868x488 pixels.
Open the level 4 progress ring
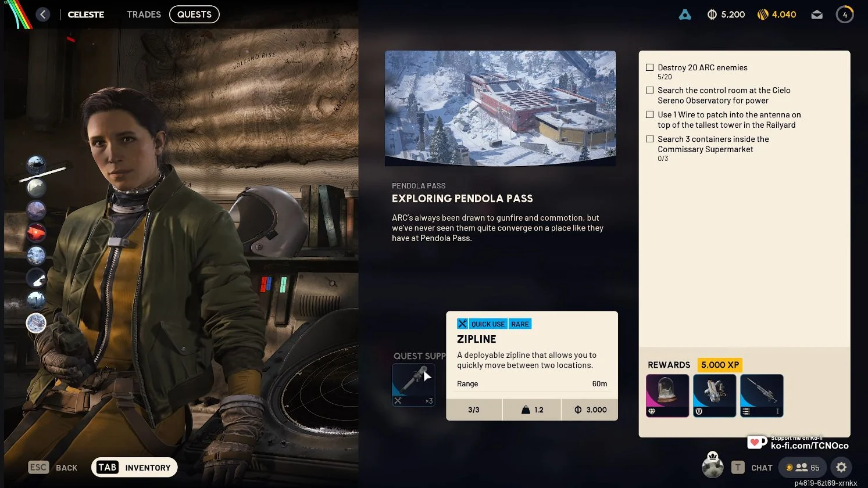click(x=845, y=15)
